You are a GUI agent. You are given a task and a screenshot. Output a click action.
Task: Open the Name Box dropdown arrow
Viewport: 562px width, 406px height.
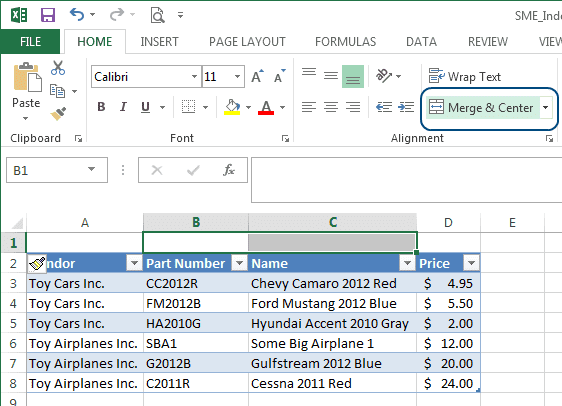coord(91,169)
